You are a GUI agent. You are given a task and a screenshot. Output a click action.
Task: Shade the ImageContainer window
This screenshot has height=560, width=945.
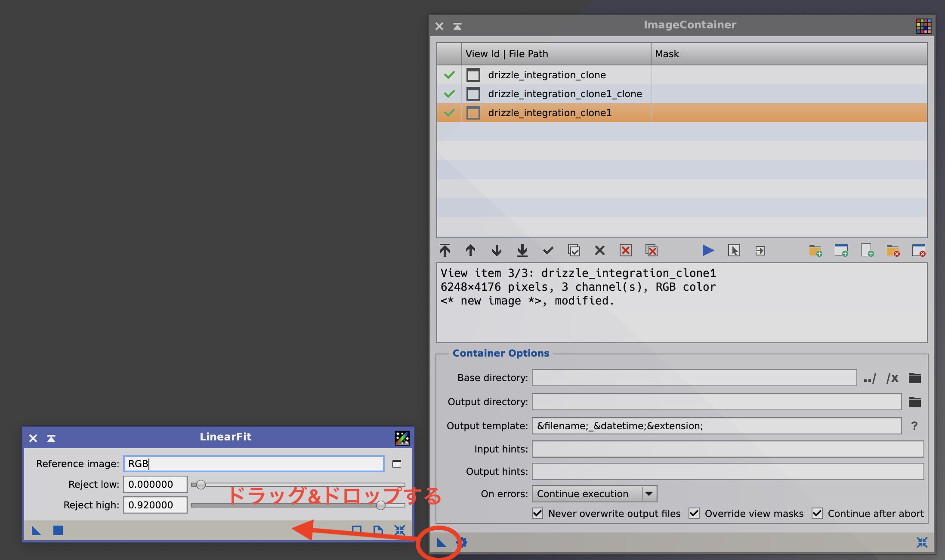(x=457, y=26)
